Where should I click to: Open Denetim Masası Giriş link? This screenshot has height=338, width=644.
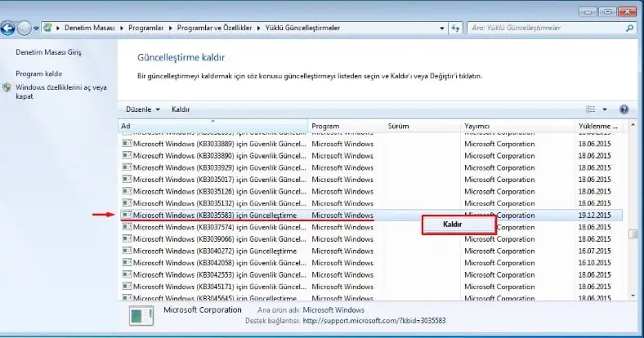[48, 52]
